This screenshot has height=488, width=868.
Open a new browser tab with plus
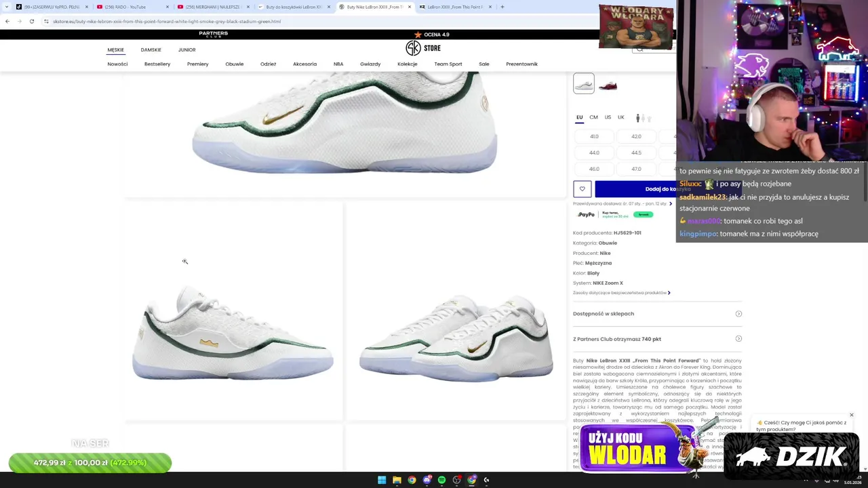pos(502,7)
